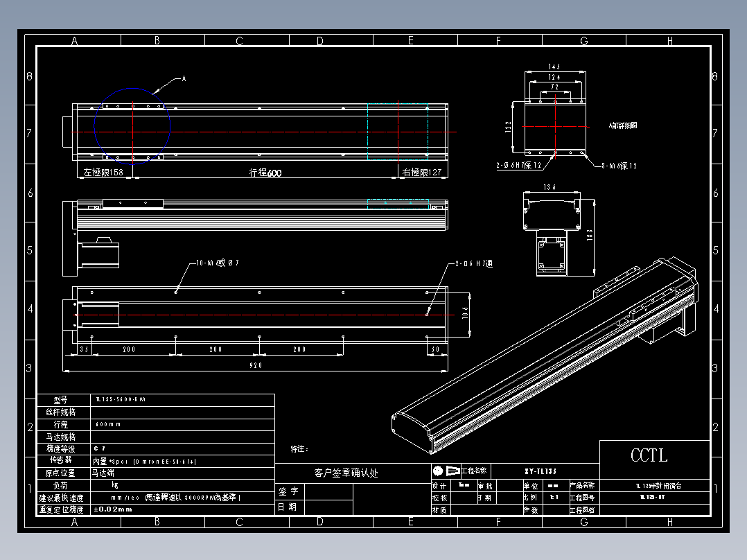Screen dimensions: 747x560
Task: Click the 35 offset dimension in bottom view
Action: [85, 349]
